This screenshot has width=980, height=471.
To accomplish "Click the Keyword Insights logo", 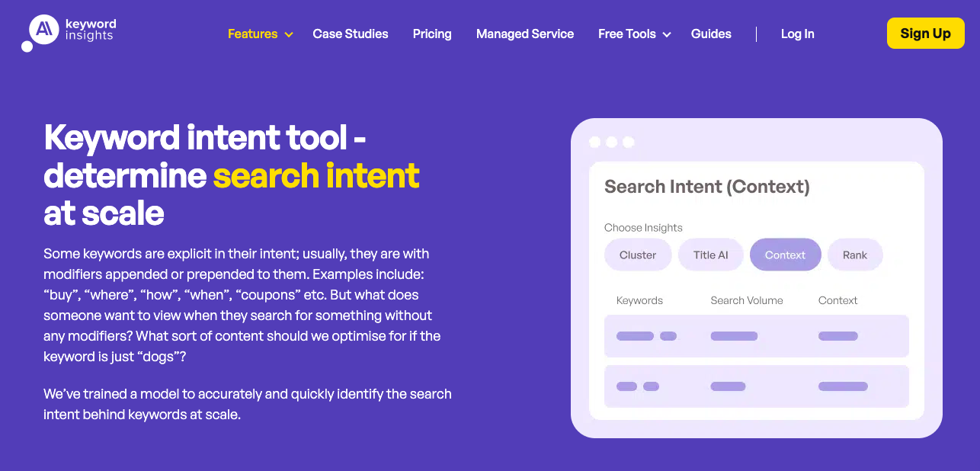I will [x=69, y=33].
